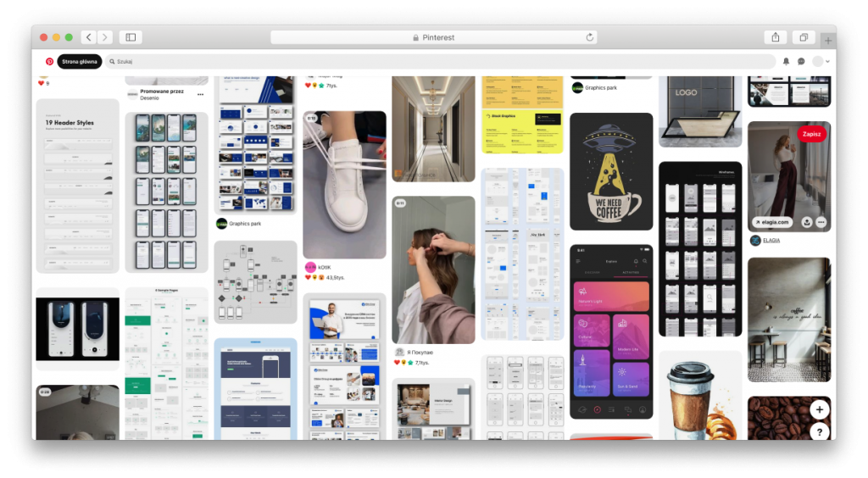The width and height of the screenshot is (868, 478).
Task: Open the Promowane przez Desenio link
Action: [161, 95]
